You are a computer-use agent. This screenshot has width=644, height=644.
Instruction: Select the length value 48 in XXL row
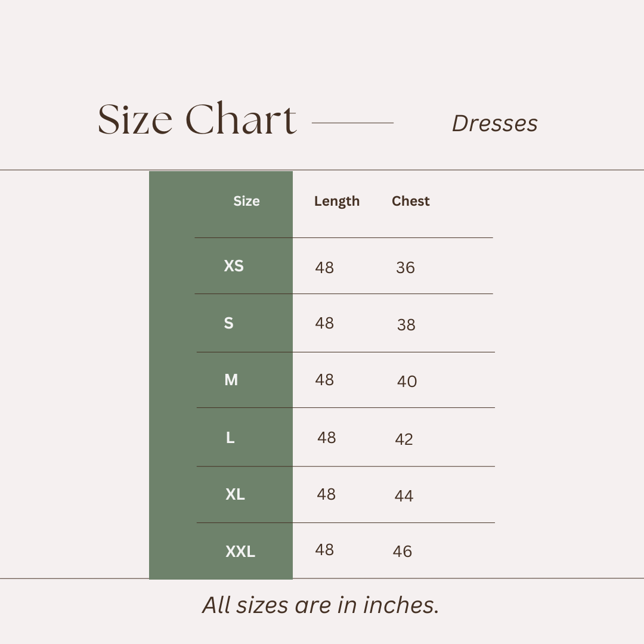[x=324, y=550]
